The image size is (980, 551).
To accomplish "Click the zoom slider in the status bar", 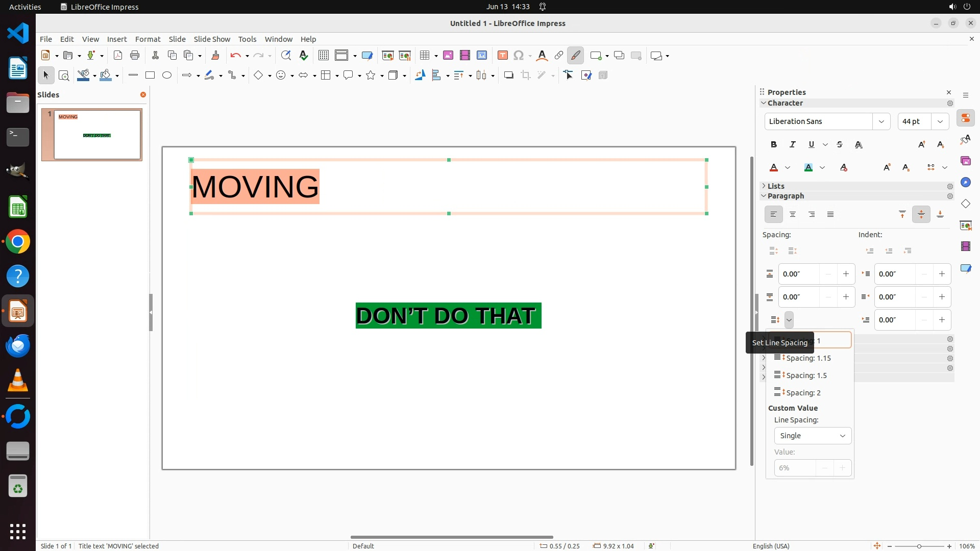I will coord(919,546).
